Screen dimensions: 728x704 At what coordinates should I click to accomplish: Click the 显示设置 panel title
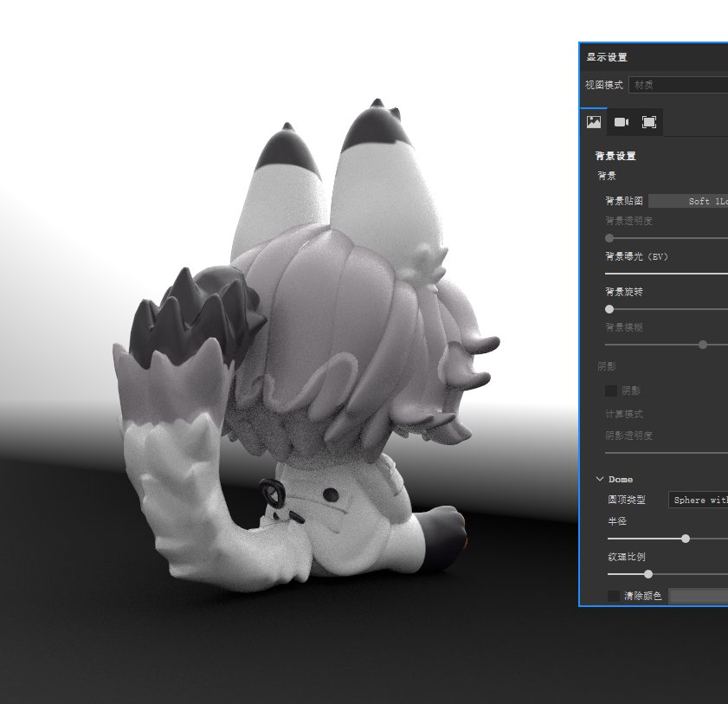(607, 57)
